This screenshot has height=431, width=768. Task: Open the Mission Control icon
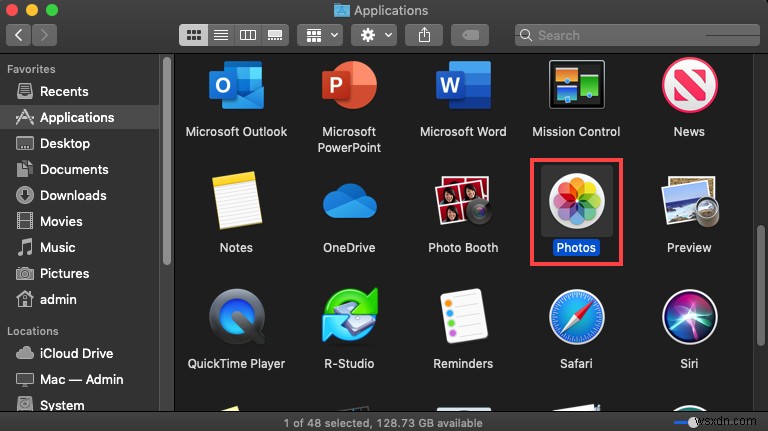(576, 88)
